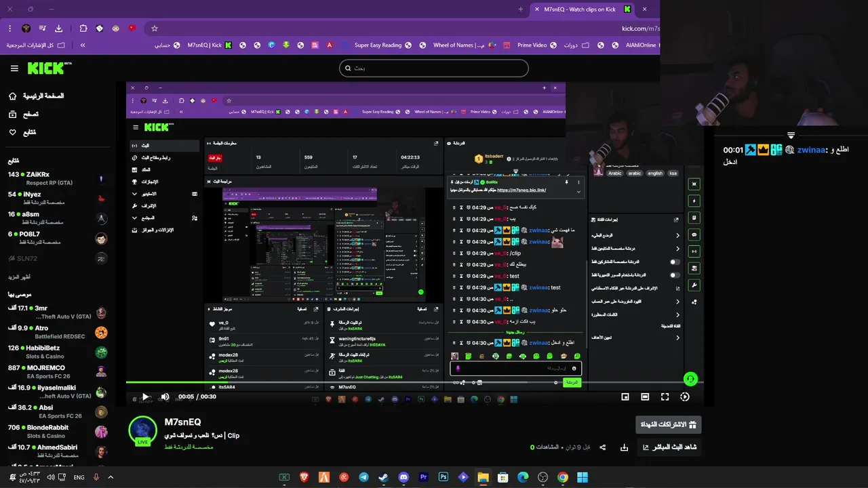Expand the show more followed channels link
The image size is (868, 488).
tap(19, 277)
